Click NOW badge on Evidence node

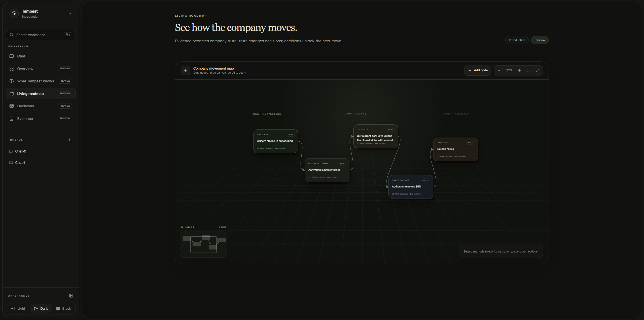[290, 135]
